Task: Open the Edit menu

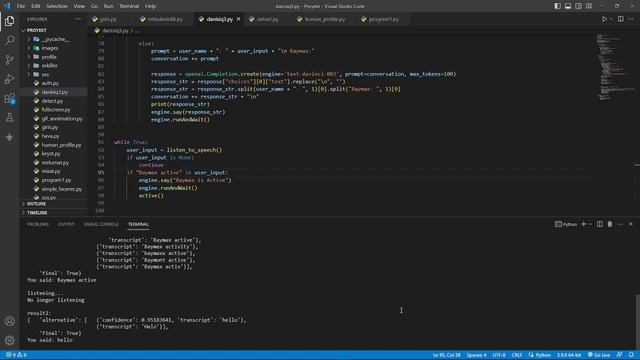Action: [36, 6]
